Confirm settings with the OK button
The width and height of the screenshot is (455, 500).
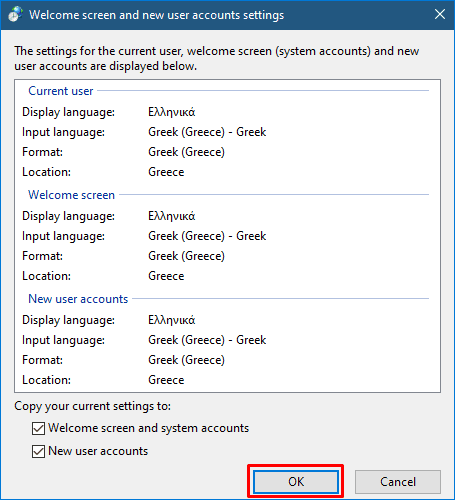coord(296,482)
